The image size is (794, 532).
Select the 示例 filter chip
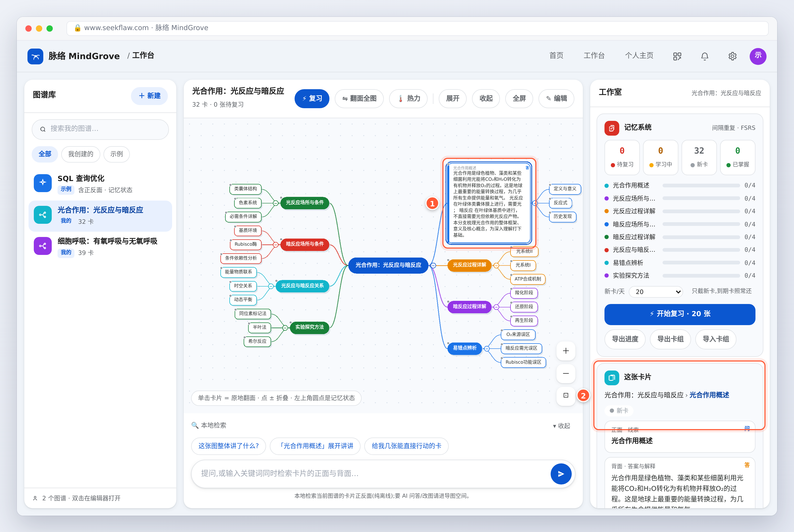[116, 154]
